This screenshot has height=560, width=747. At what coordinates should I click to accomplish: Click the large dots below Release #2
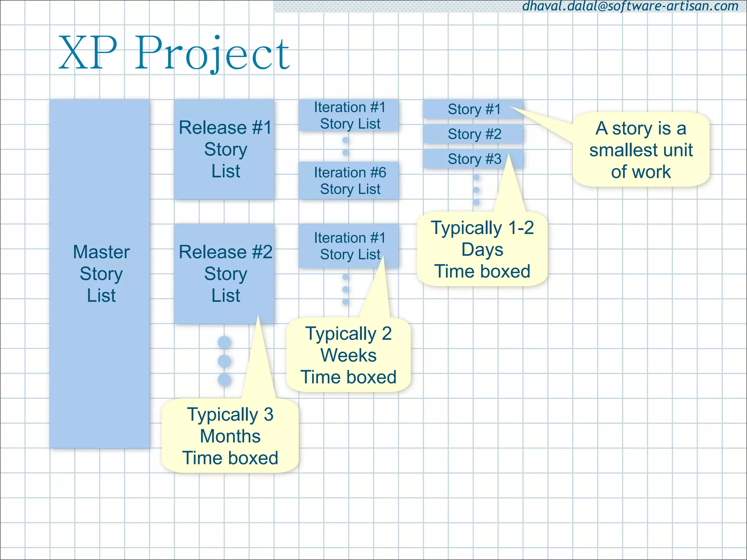224,361
